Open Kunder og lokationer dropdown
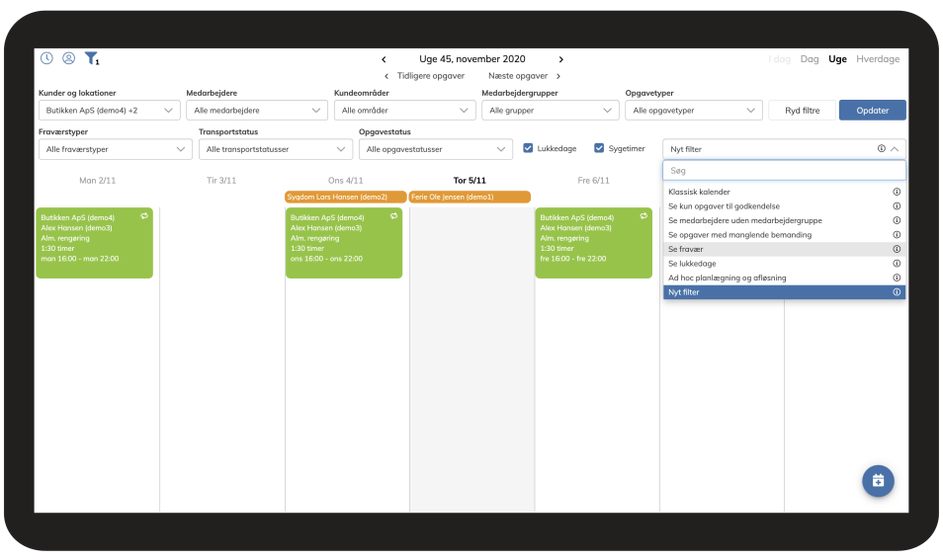The height and width of the screenshot is (560, 943). 110,111
